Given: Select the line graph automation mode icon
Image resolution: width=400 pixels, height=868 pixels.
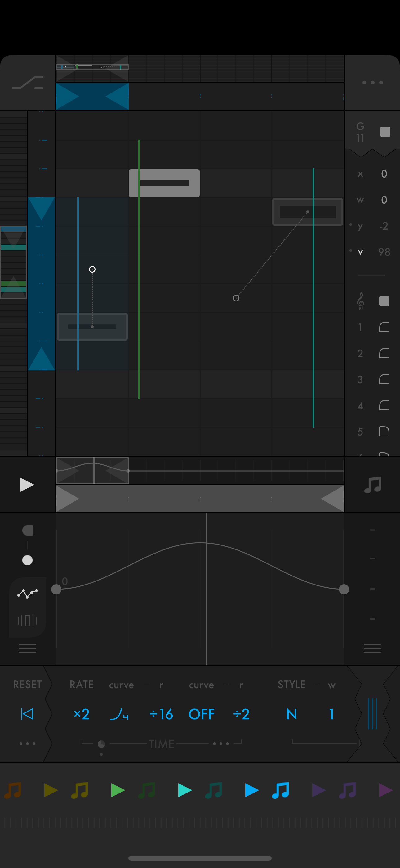Looking at the screenshot, I should (27, 593).
